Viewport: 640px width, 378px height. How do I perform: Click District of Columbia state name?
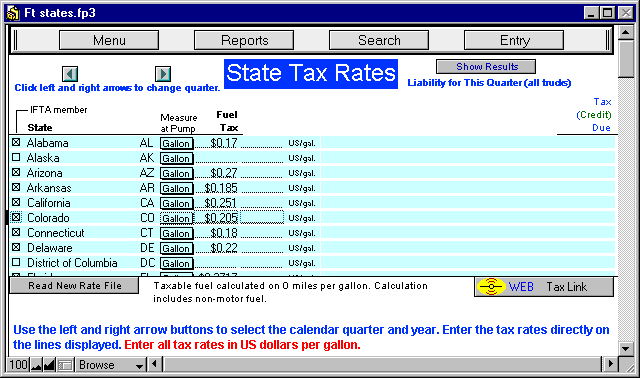coord(72,263)
